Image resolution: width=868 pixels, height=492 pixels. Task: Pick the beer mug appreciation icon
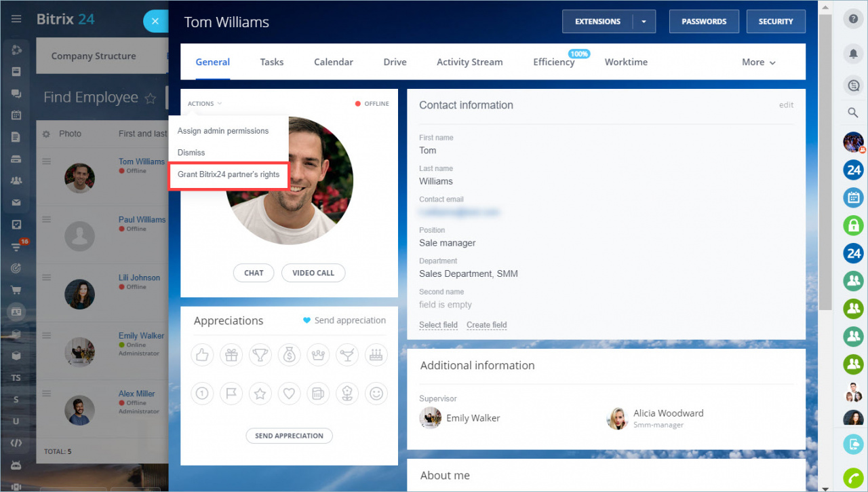tap(318, 393)
